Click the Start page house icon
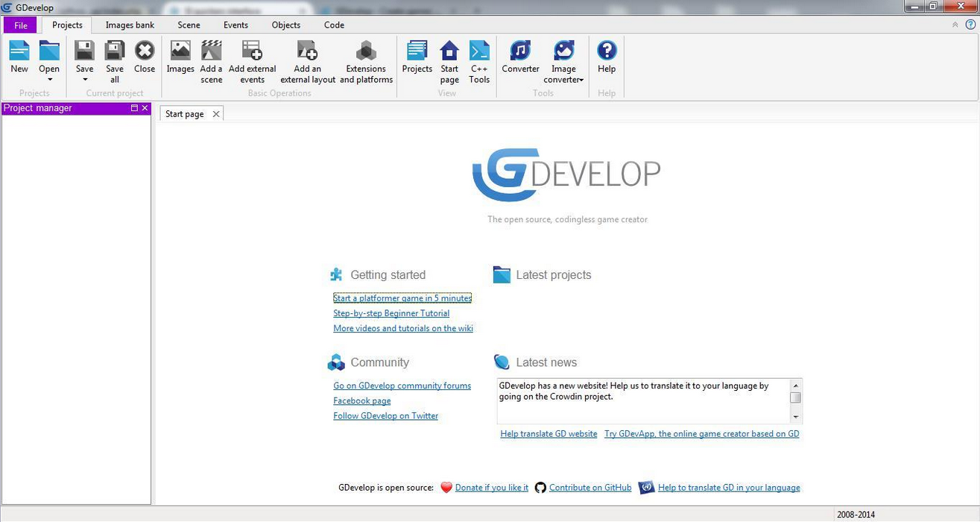This screenshot has height=522, width=980. coord(449,51)
